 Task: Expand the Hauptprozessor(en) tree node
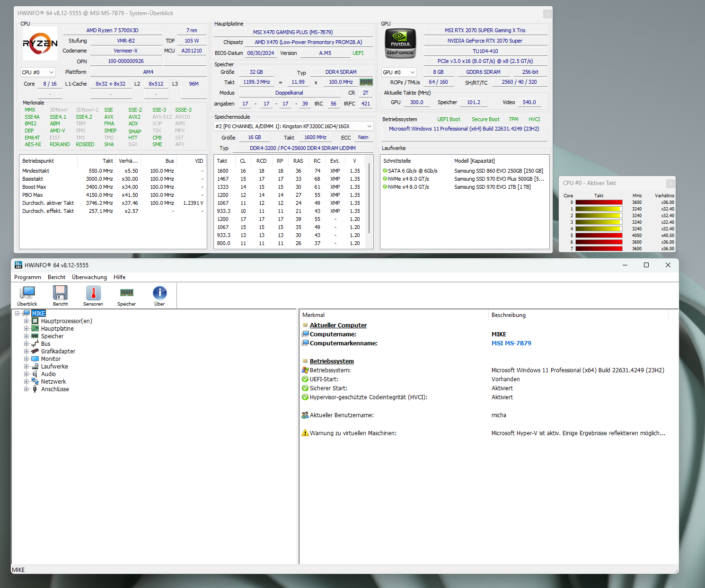click(x=26, y=321)
